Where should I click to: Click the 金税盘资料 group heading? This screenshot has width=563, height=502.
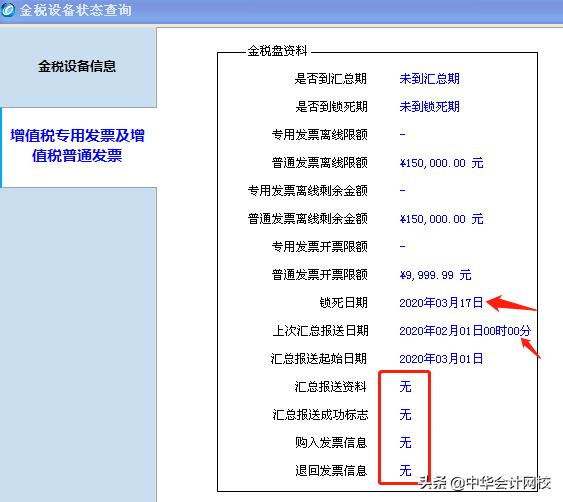point(277,51)
